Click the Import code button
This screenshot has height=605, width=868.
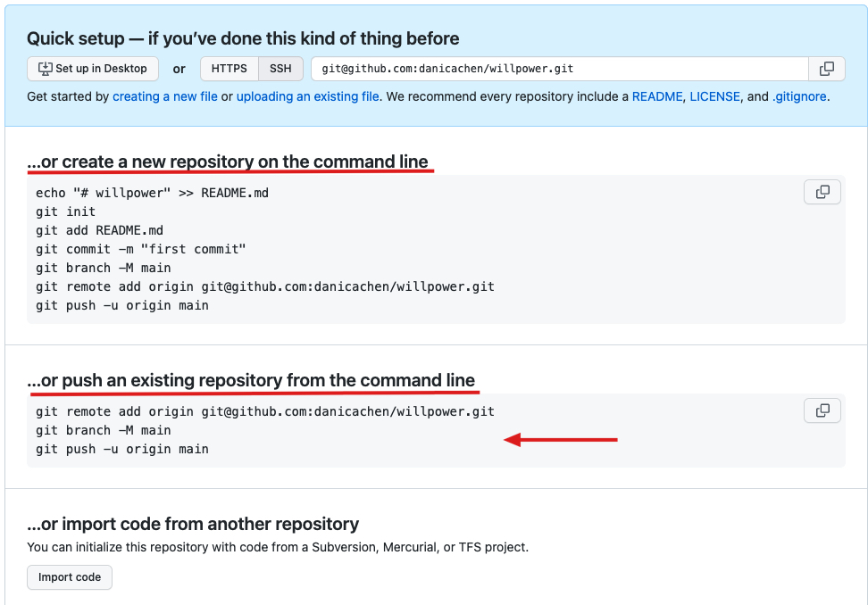(x=69, y=577)
